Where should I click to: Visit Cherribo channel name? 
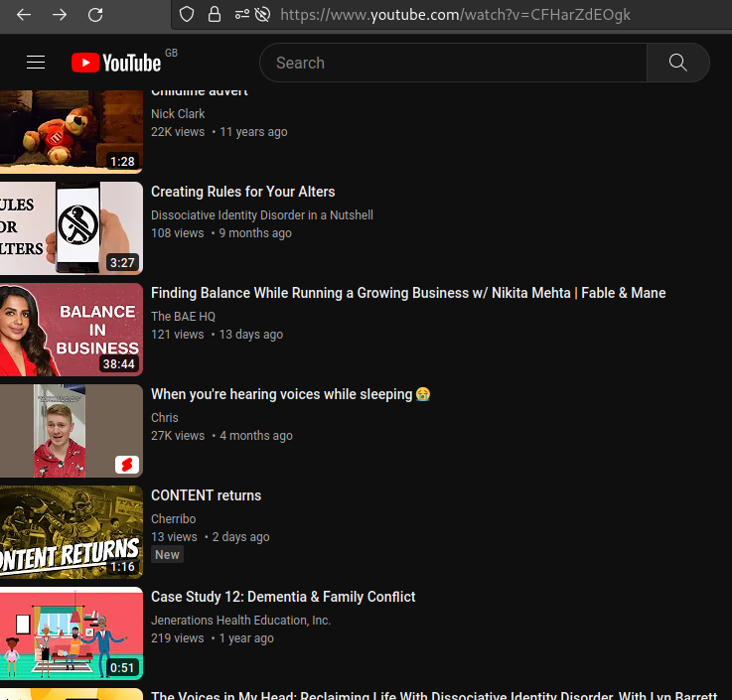click(173, 519)
